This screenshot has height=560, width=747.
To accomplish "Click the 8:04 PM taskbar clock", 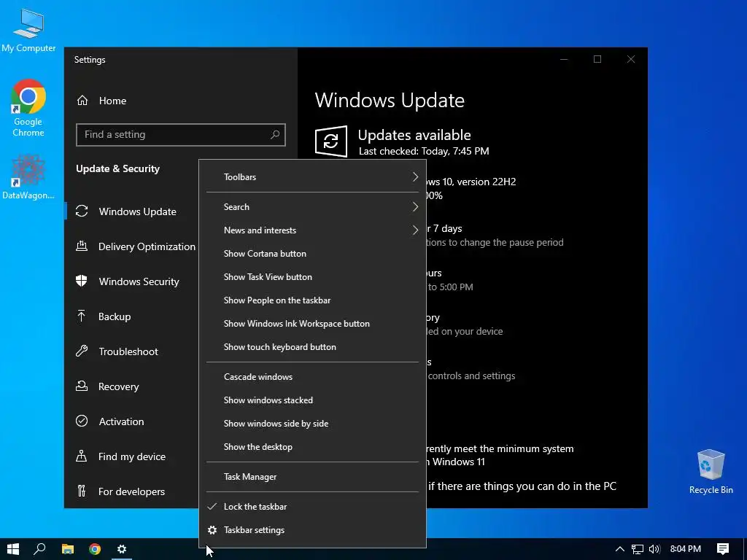I will [686, 549].
